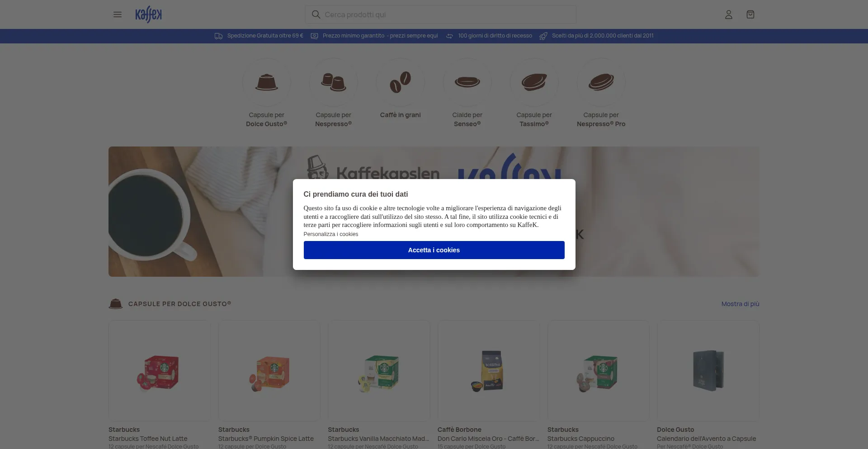Open the hamburger menu icon
This screenshot has width=868, height=449.
coord(118,14)
